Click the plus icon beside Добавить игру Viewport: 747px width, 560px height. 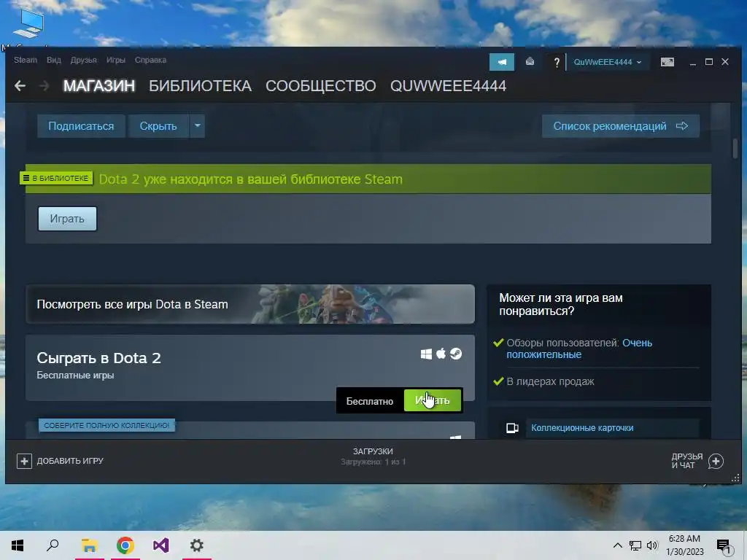(x=24, y=461)
